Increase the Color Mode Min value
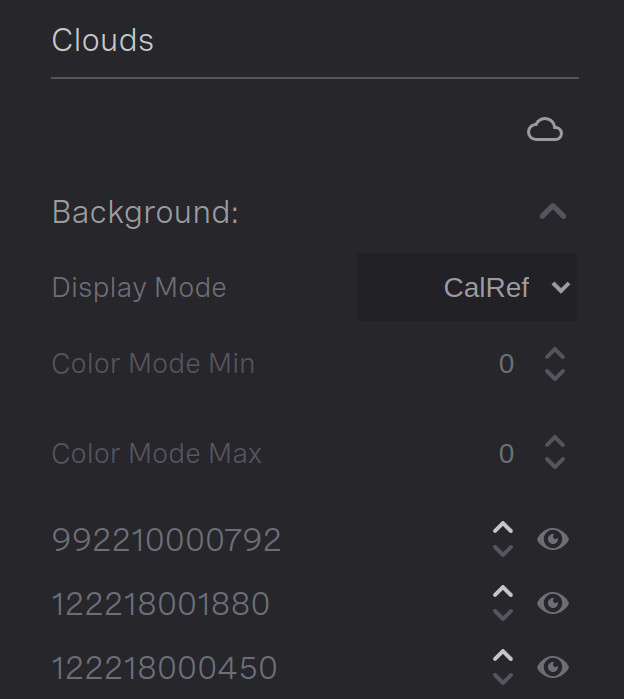Image resolution: width=624 pixels, height=699 pixels. coord(555,354)
